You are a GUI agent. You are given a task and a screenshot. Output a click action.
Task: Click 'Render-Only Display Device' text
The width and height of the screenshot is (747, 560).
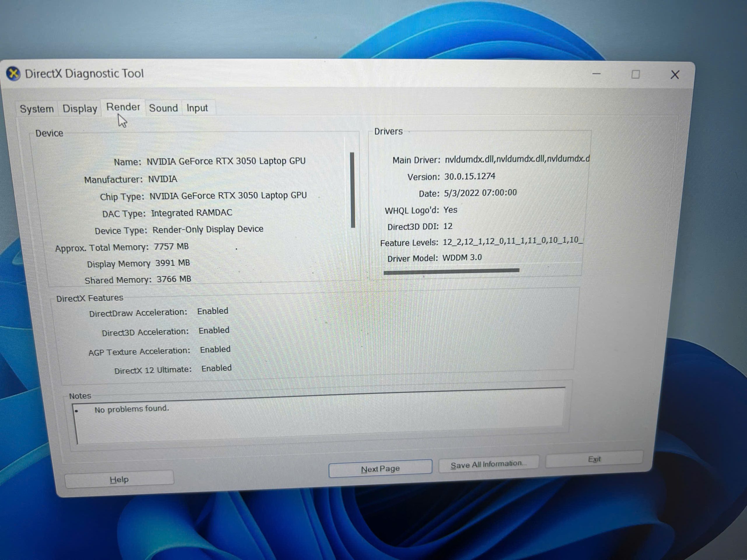tap(208, 229)
